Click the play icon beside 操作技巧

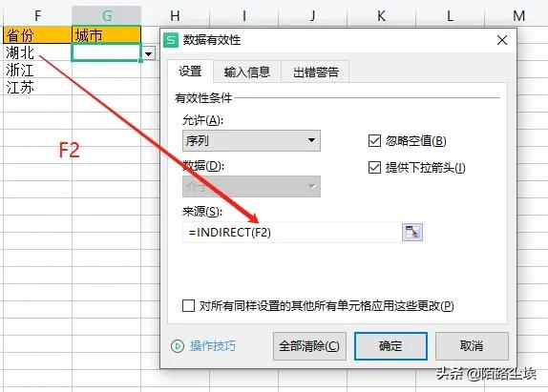pyautogui.click(x=178, y=346)
